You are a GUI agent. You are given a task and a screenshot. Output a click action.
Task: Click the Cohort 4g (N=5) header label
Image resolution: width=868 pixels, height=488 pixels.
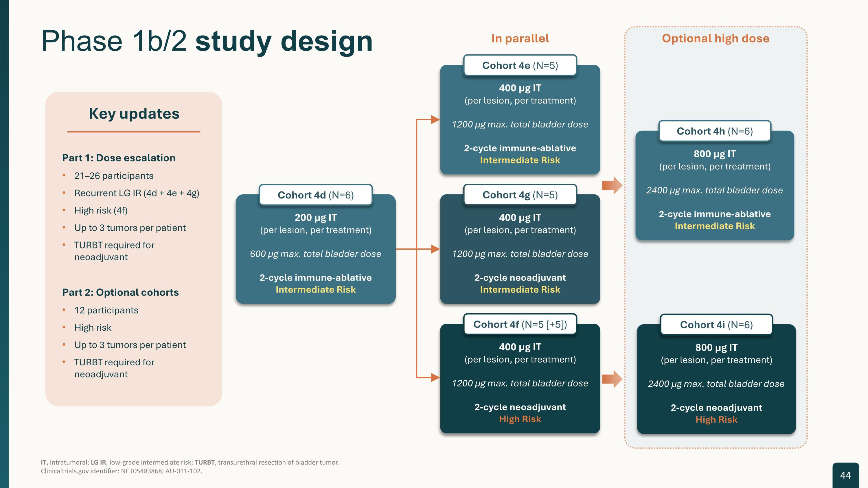[x=520, y=195]
